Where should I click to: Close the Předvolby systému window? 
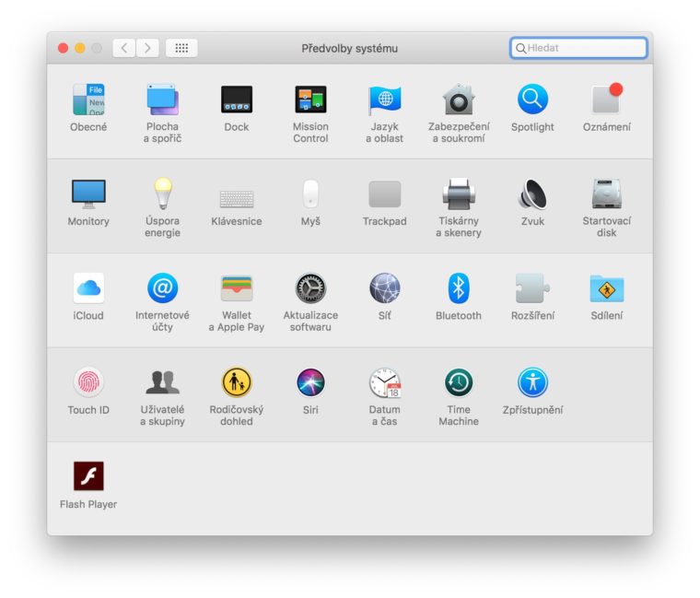click(64, 48)
